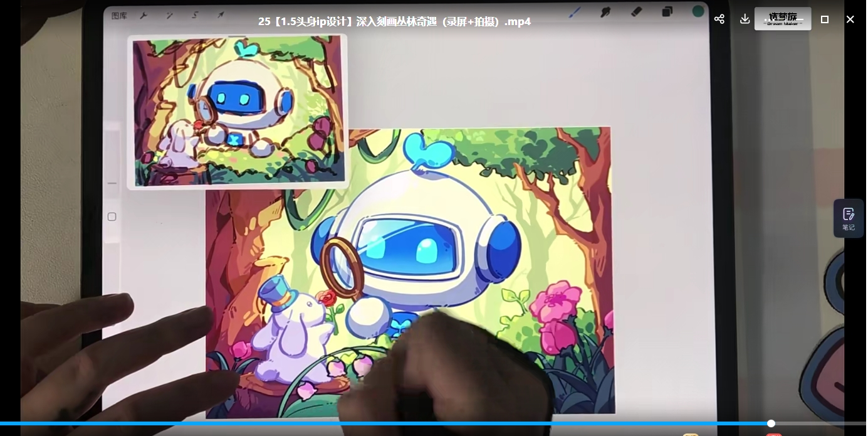Click the video title text ending in .mp4
The height and width of the screenshot is (436, 868).
tap(394, 21)
